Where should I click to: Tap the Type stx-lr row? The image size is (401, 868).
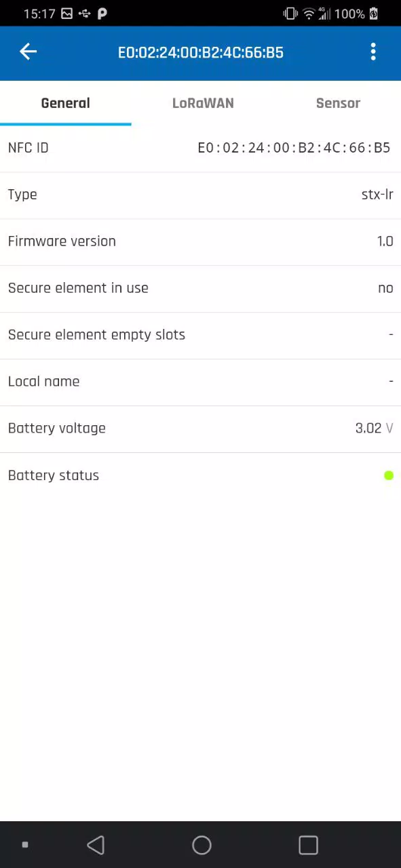coord(200,195)
